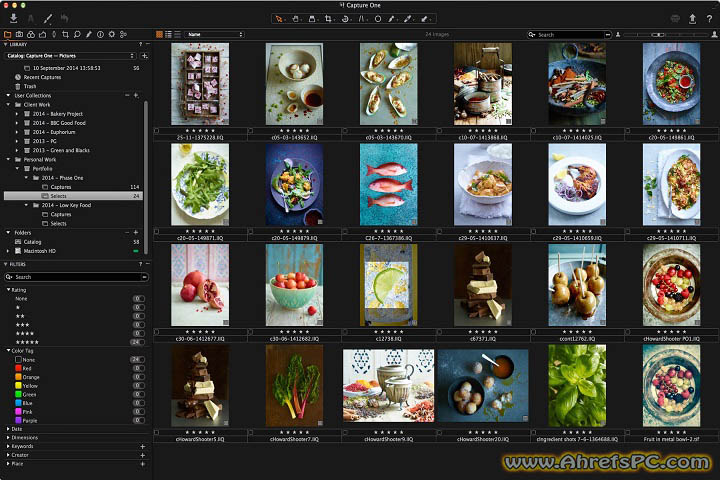Viewport: 720px width, 480px height.
Task: Open the Color tool tab circles icon
Action: [31, 34]
